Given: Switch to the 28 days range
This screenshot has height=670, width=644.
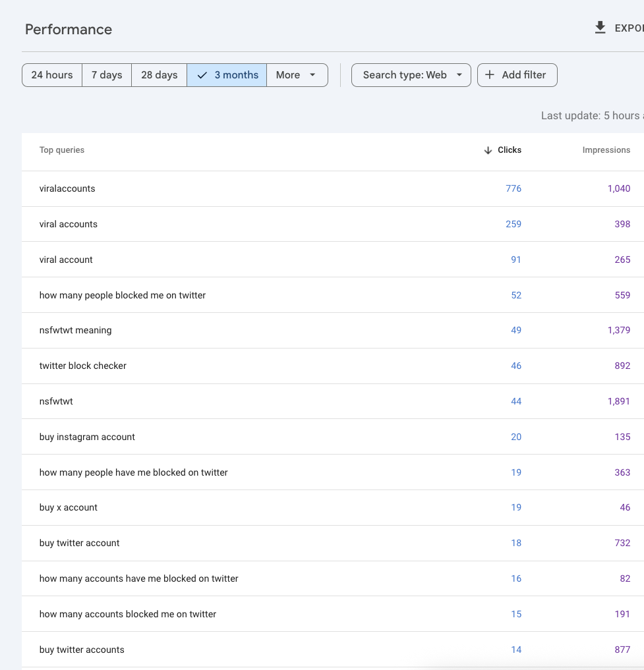Looking at the screenshot, I should (x=160, y=75).
